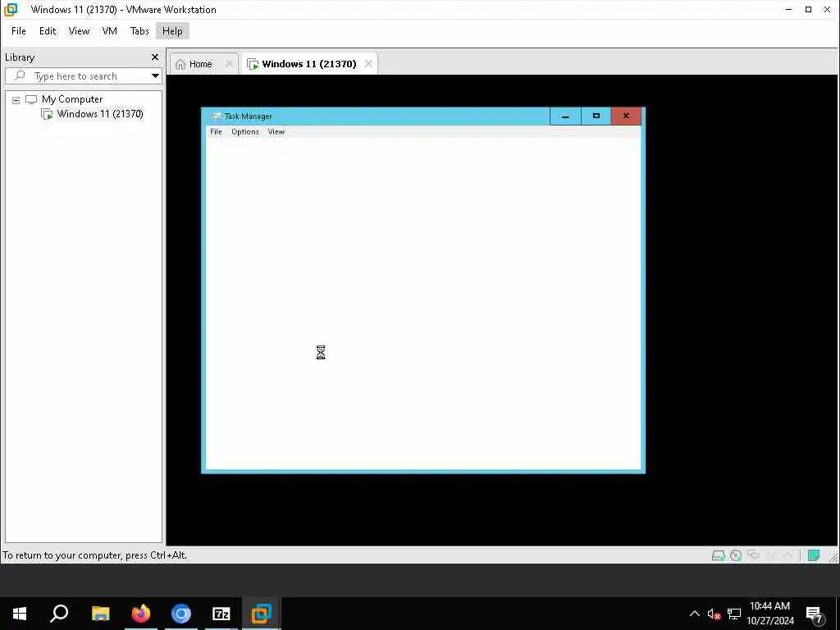Viewport: 840px width, 630px height.
Task: Open the Library search dropdown arrow
Action: pos(155,76)
